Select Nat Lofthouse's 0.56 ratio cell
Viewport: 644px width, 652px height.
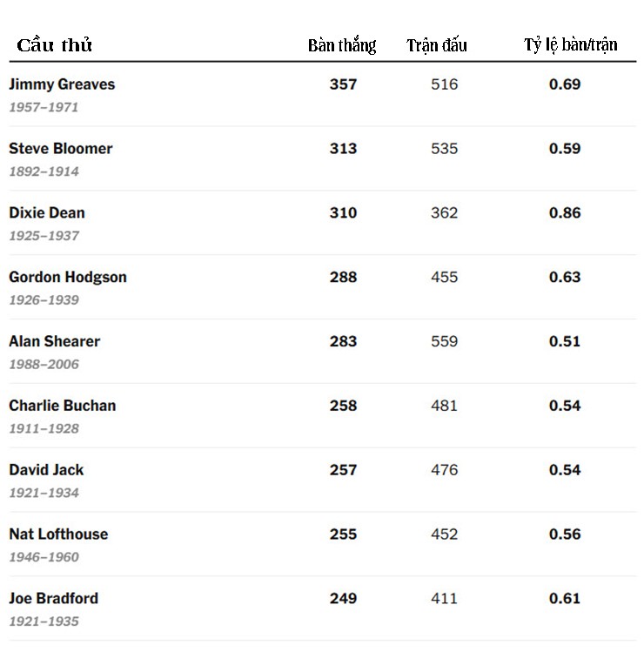[x=565, y=534]
